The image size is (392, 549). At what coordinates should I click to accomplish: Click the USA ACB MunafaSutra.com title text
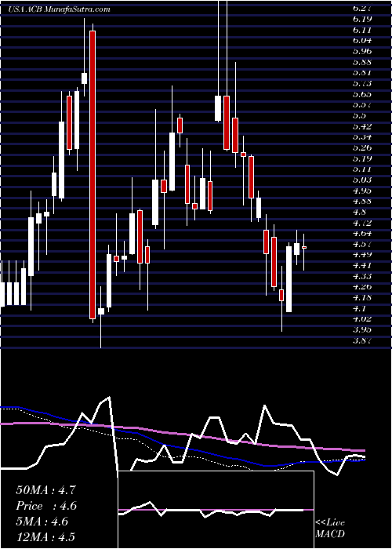coord(59,9)
